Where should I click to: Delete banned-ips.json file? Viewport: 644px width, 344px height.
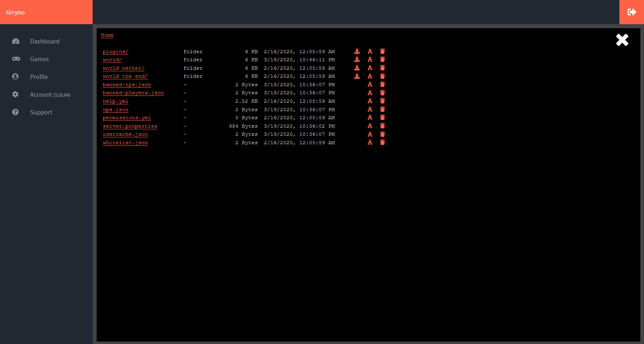pos(383,85)
